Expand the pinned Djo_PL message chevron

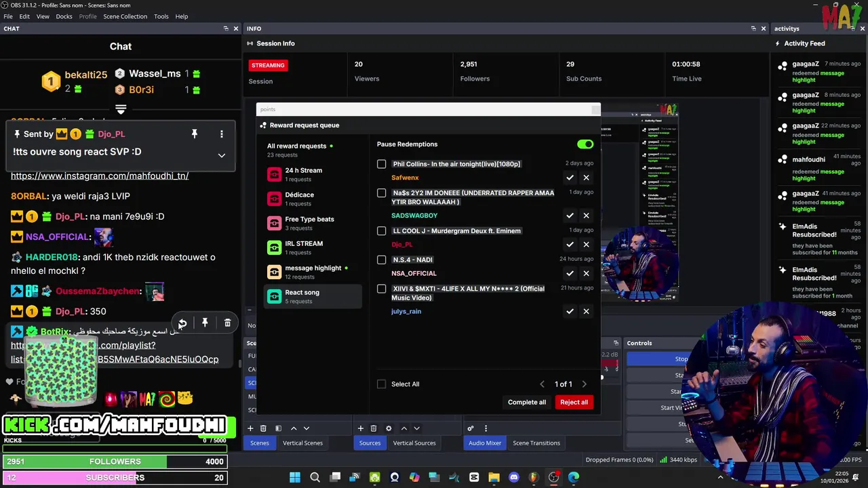[x=221, y=155]
